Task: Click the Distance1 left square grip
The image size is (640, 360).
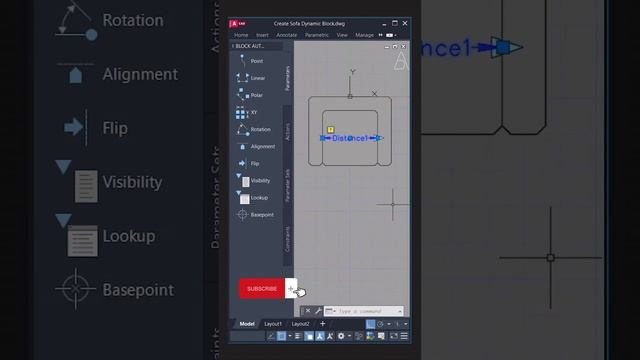Action: [x=322, y=138]
